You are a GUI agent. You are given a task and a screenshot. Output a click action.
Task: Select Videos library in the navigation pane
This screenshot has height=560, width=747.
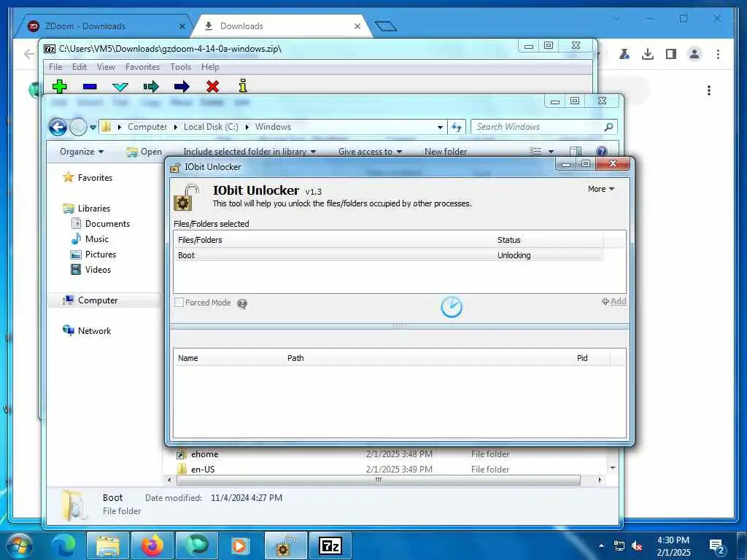pos(98,269)
